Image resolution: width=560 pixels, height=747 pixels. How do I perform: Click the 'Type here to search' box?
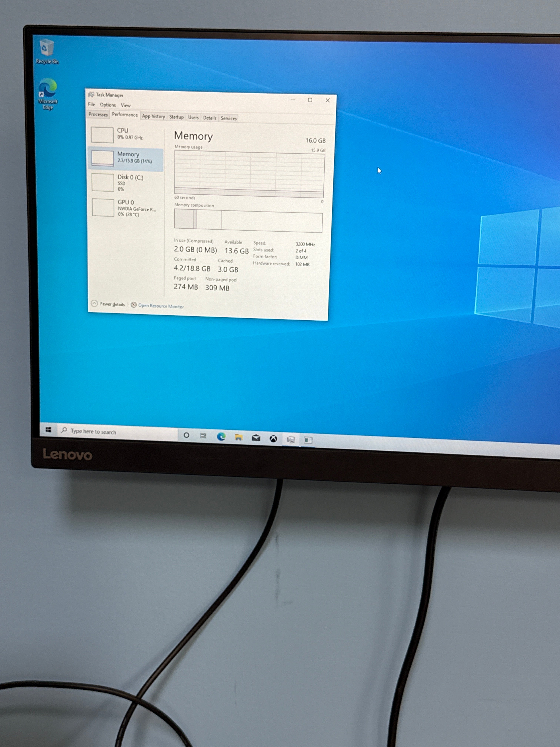pos(118,432)
